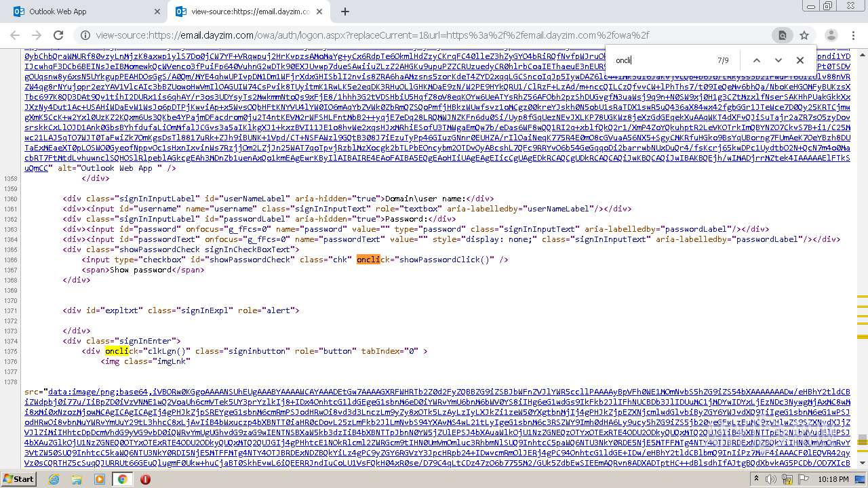The image size is (868, 488).
Task: Reload the view-source page
Action: (x=58, y=35)
